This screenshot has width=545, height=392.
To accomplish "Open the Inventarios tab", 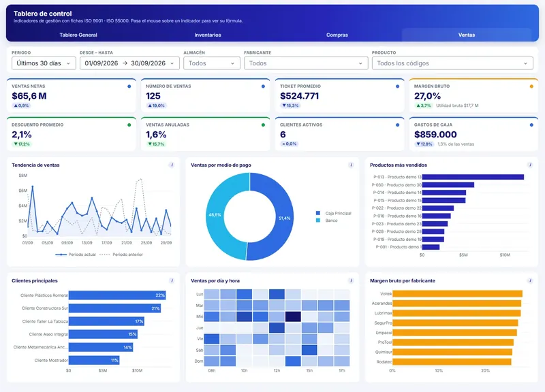I will (x=208, y=35).
